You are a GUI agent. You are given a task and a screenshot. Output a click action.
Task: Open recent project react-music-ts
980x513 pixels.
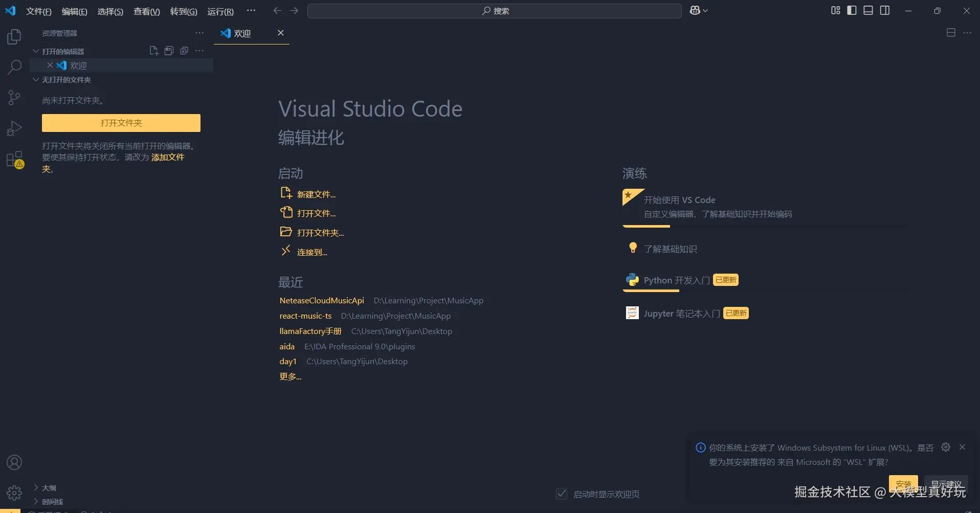tap(305, 316)
